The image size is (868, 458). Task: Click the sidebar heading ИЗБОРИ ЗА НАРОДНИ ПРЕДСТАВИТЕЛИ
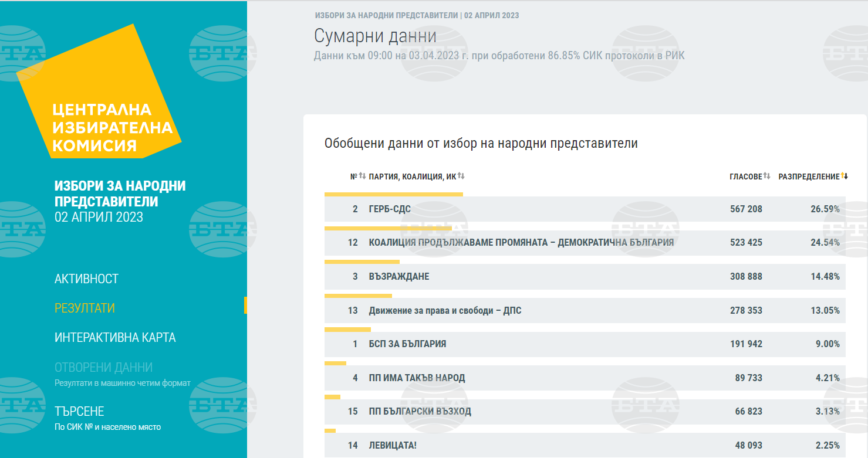120,194
